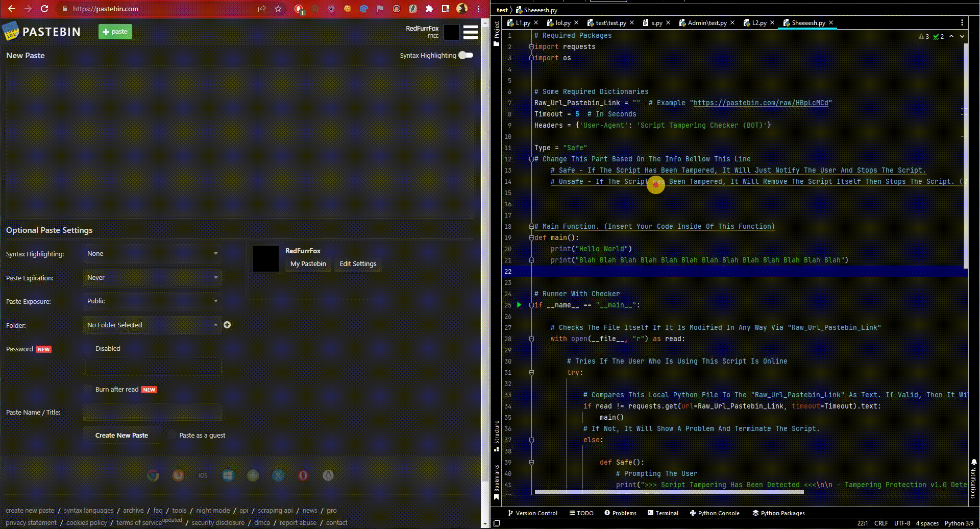Enable the Password Disabled checkbox
This screenshot has height=529, width=980.
coord(88,349)
